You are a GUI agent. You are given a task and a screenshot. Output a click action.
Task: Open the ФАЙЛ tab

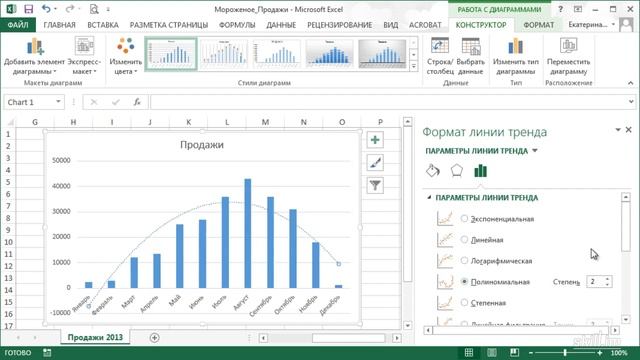pos(18,25)
